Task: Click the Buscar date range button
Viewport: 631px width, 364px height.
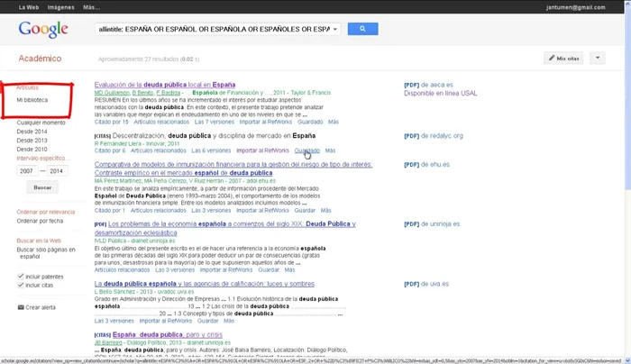Action: [42, 187]
